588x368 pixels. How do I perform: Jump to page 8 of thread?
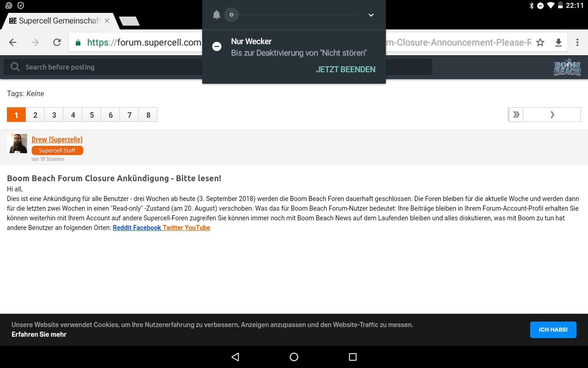148,115
